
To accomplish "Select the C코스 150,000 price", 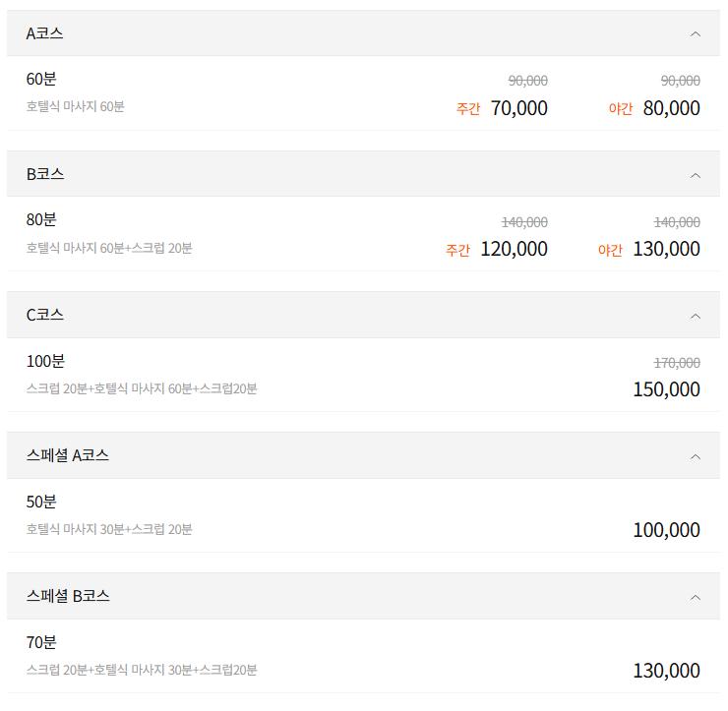I will [666, 389].
